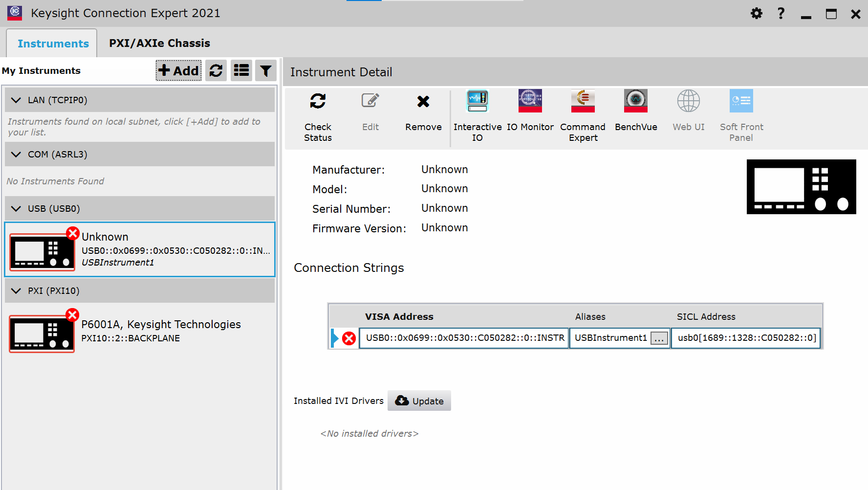Click the Add instrument button
868x490 pixels.
click(179, 71)
